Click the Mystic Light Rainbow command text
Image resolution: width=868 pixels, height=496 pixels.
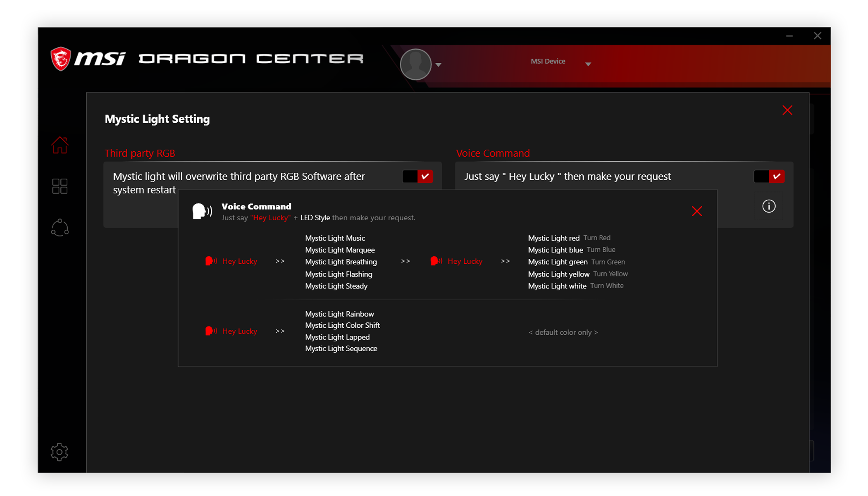point(339,314)
